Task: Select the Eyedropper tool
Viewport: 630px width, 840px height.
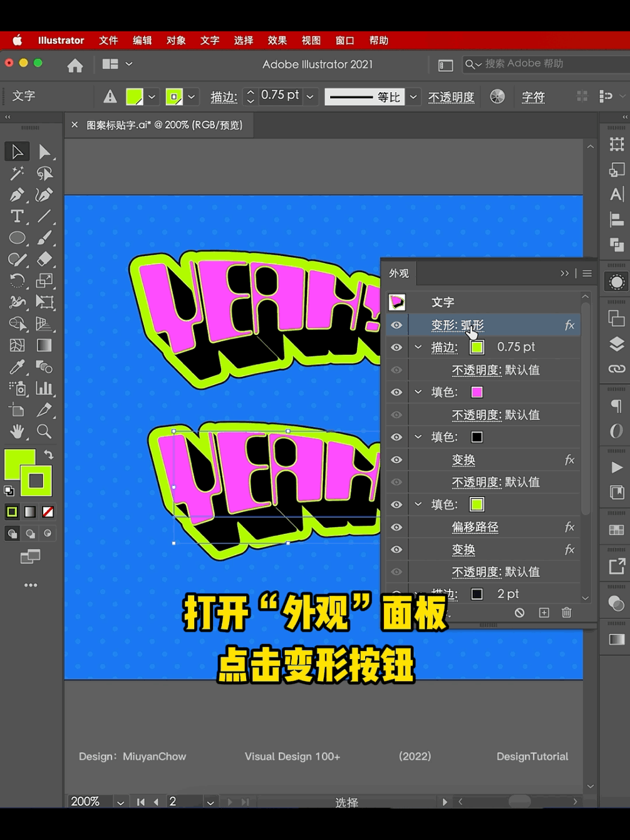Action: (x=17, y=366)
